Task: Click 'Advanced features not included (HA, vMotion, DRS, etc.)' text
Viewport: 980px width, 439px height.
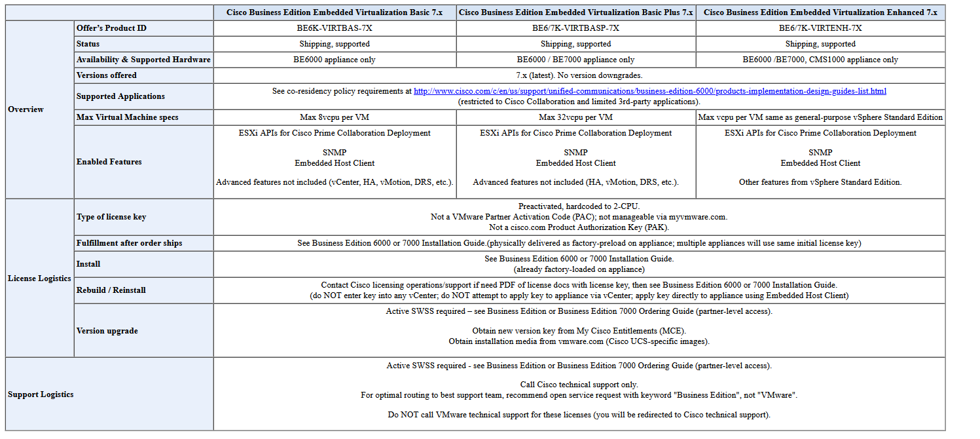Action: pos(576,182)
